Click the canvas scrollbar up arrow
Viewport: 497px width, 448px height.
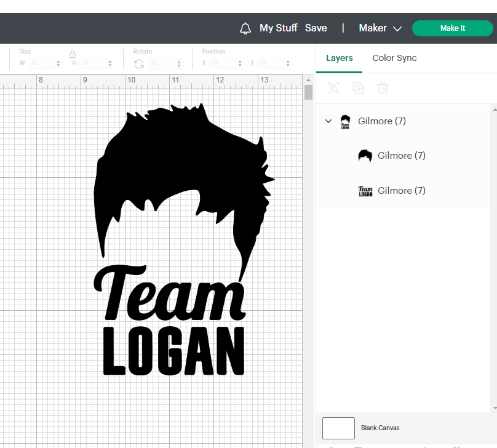point(308,79)
